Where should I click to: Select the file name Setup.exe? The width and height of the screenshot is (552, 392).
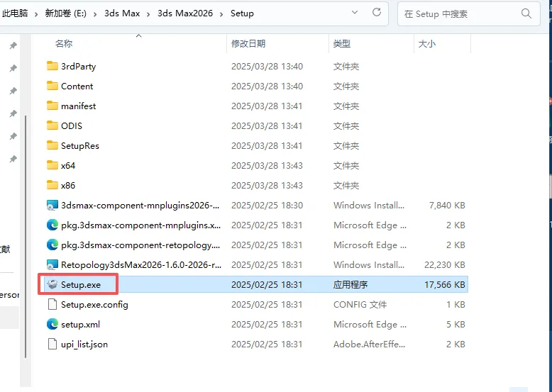click(x=81, y=285)
